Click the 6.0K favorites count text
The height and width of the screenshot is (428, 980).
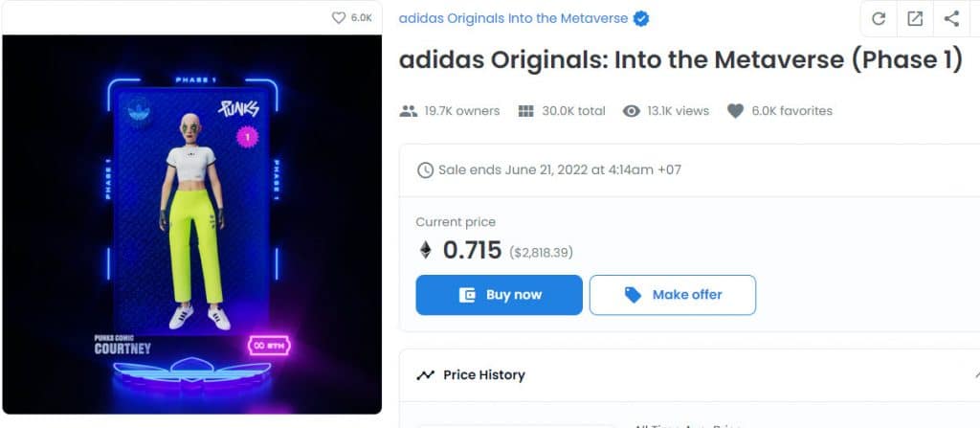791,111
